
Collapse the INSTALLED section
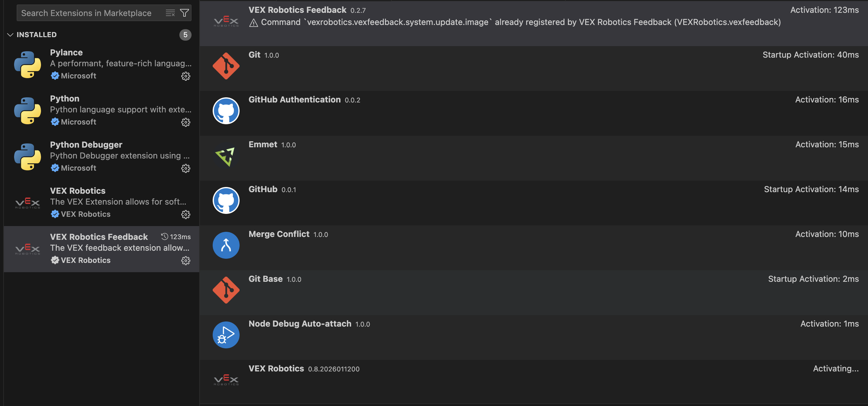(x=10, y=35)
